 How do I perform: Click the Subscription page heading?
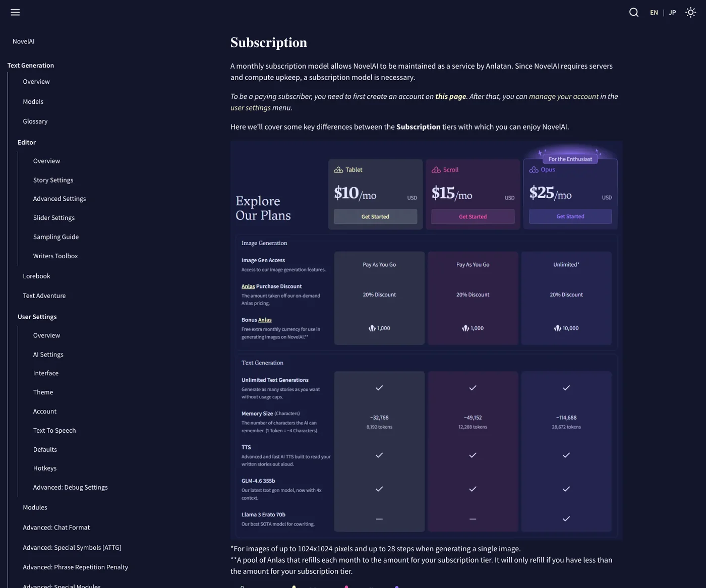click(269, 43)
